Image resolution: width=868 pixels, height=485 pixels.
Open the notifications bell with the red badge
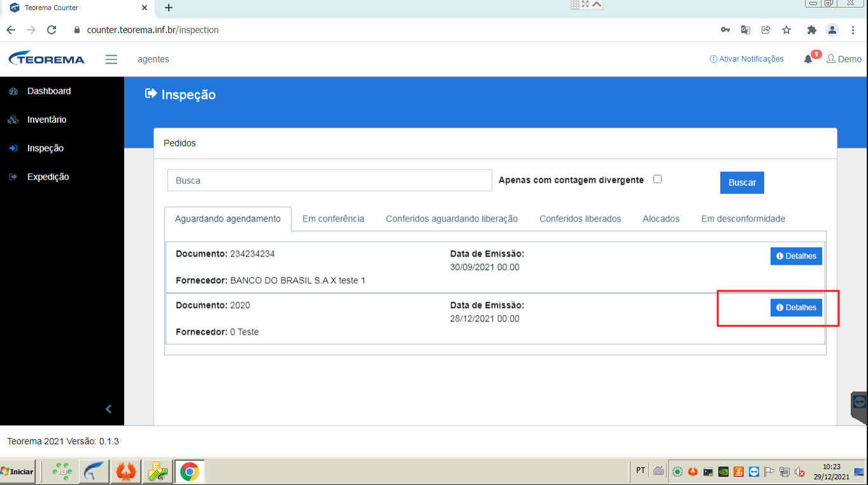pos(808,59)
